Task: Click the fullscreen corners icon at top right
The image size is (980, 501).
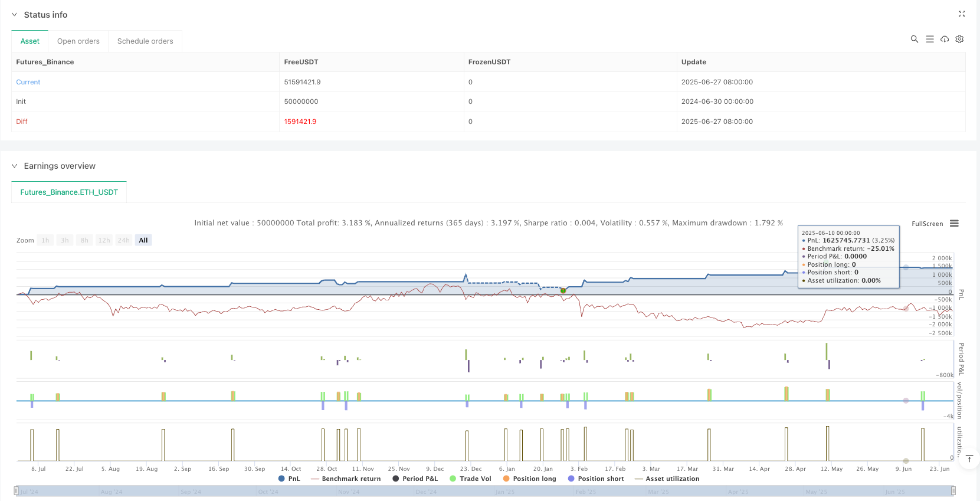Action: tap(962, 14)
